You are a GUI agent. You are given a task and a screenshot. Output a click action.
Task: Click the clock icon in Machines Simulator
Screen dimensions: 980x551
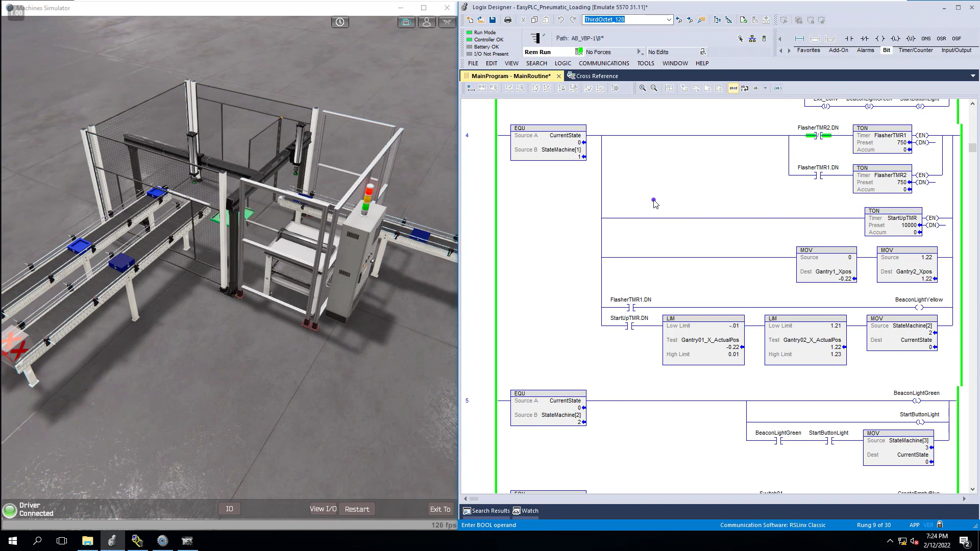tap(340, 22)
